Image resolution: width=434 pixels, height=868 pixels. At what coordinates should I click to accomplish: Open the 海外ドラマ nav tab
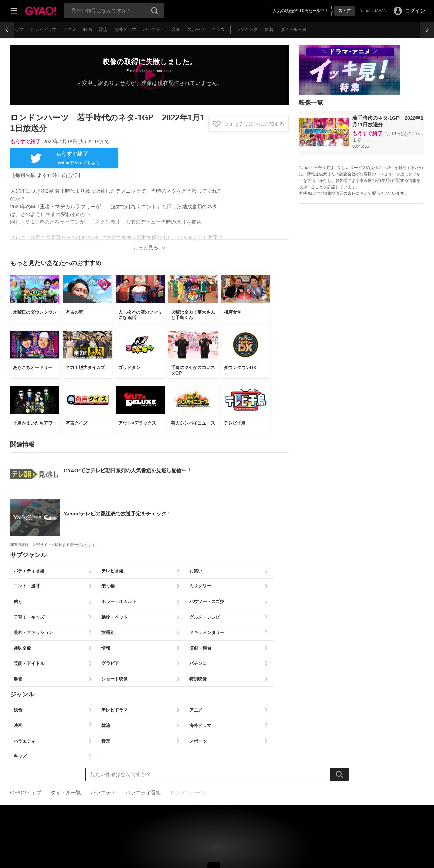tap(125, 30)
